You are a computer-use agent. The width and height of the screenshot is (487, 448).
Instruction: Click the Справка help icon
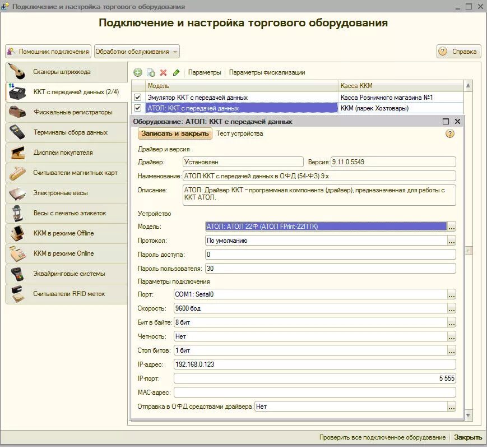click(x=443, y=51)
